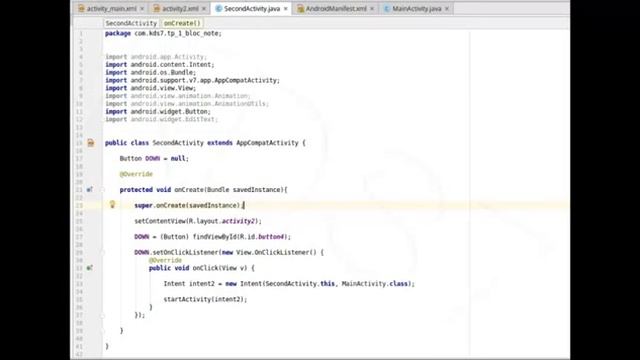Close the AndroidManifest.xml tab
This screenshot has height=360, width=640.
point(372,9)
